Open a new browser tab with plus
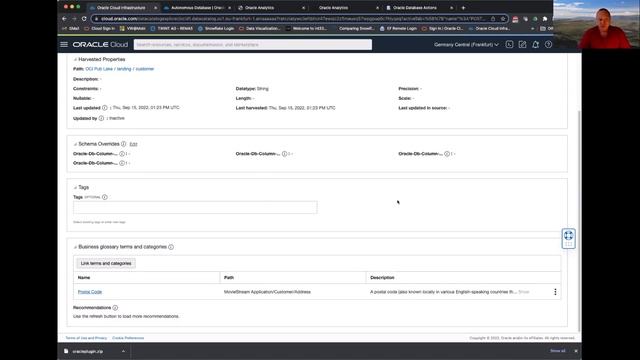The width and height of the screenshot is (640, 360). [463, 8]
